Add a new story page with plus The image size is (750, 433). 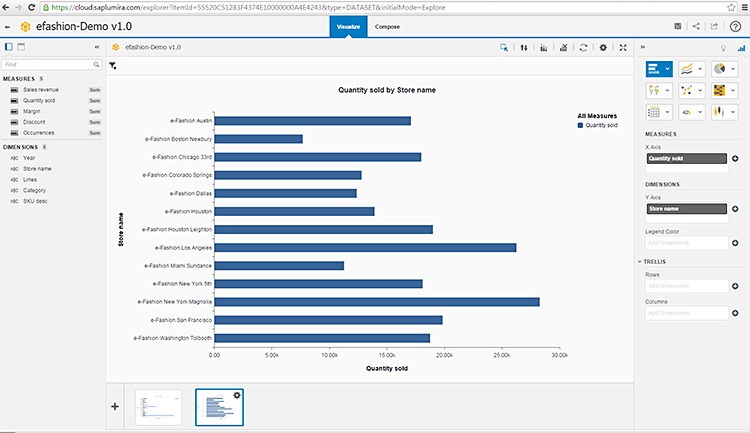point(115,406)
